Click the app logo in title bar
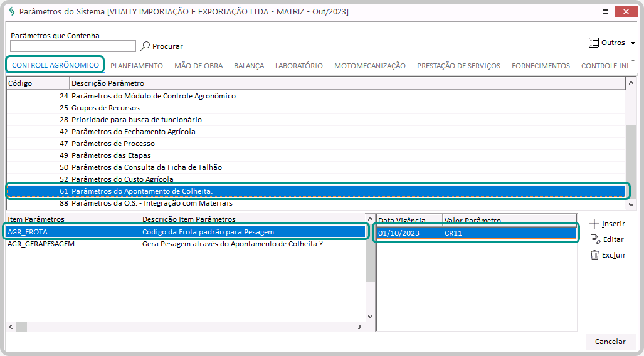Image resolution: width=644 pixels, height=356 pixels. [12, 11]
